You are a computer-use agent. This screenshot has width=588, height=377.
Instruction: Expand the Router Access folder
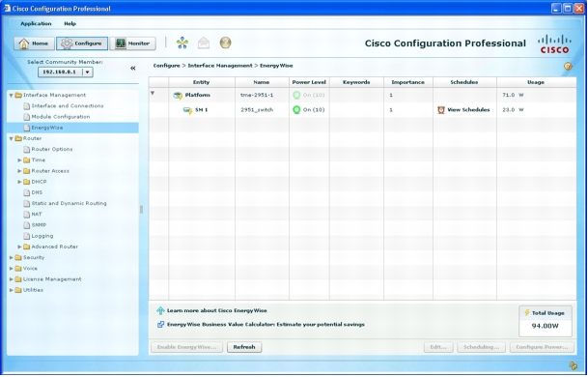pos(19,171)
